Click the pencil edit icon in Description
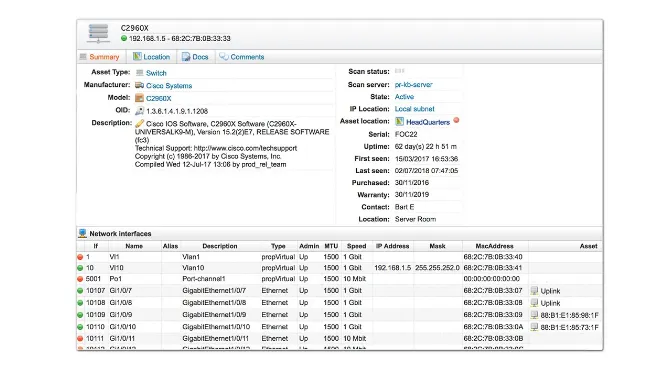Image resolution: width=658 pixels, height=381 pixels. tap(140, 123)
